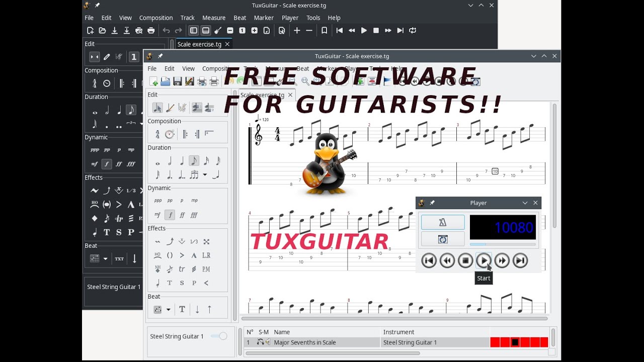Apply the trill tr effect in the light Effects panel

click(182, 269)
